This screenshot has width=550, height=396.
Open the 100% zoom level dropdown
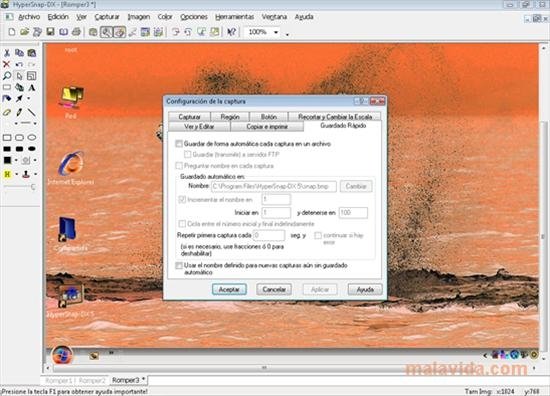(276, 32)
